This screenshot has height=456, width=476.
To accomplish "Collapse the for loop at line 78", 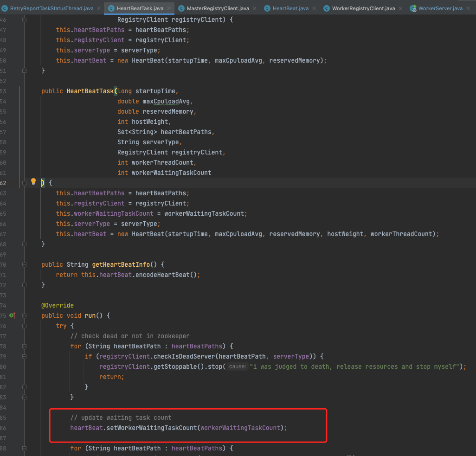I will tap(24, 346).
